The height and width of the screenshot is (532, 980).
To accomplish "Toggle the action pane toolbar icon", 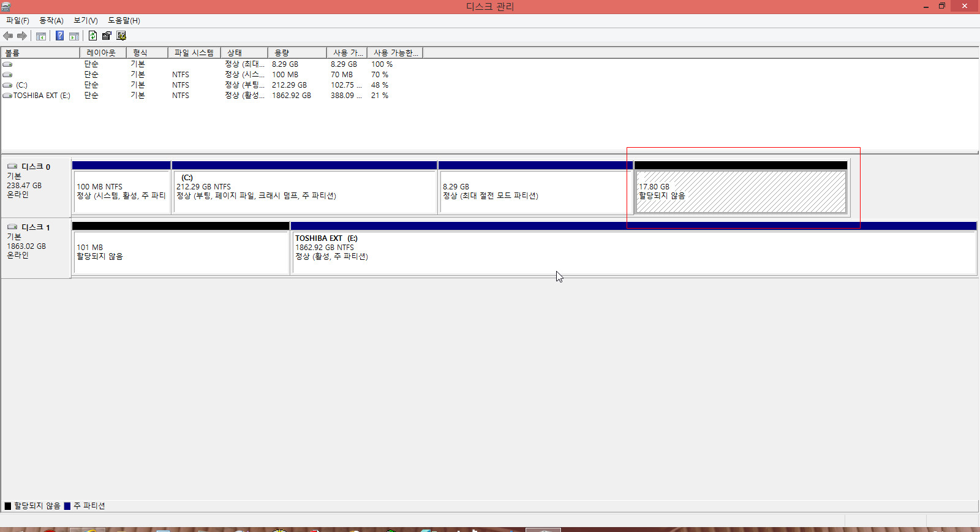I will [x=74, y=36].
